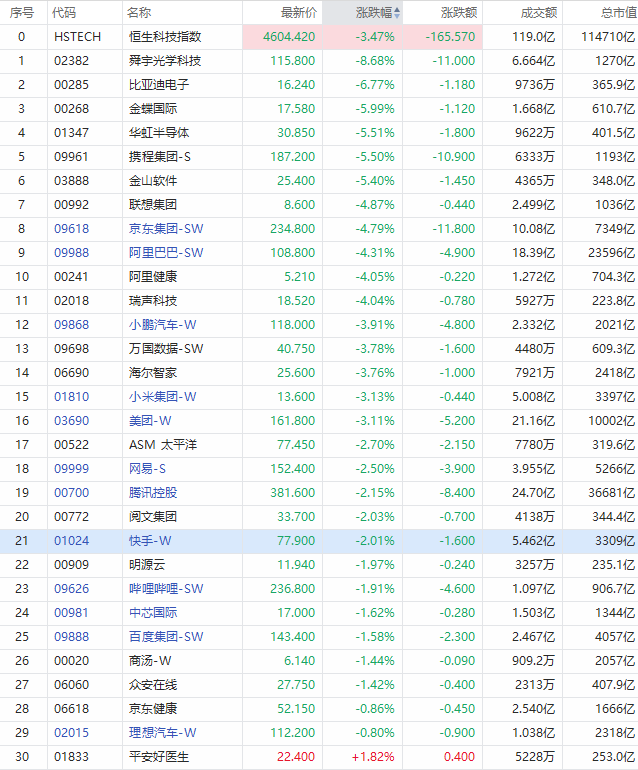The height and width of the screenshot is (770, 638).
Task: Click the +1.82% change value
Action: pyautogui.click(x=373, y=757)
